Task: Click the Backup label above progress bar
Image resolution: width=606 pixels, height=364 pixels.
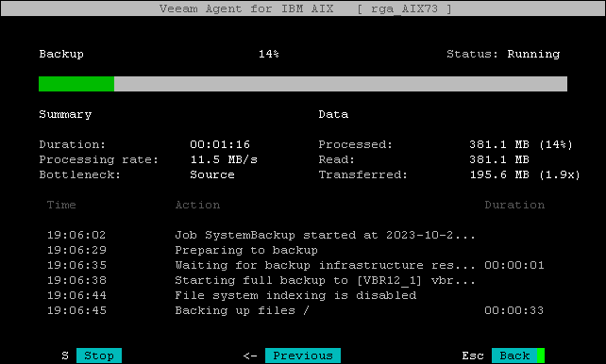Action: [61, 54]
